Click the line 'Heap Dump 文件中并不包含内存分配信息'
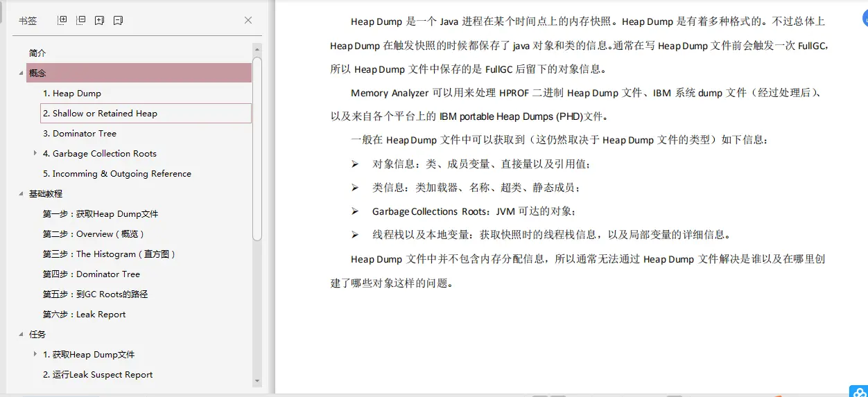The height and width of the screenshot is (397, 868). (588, 260)
